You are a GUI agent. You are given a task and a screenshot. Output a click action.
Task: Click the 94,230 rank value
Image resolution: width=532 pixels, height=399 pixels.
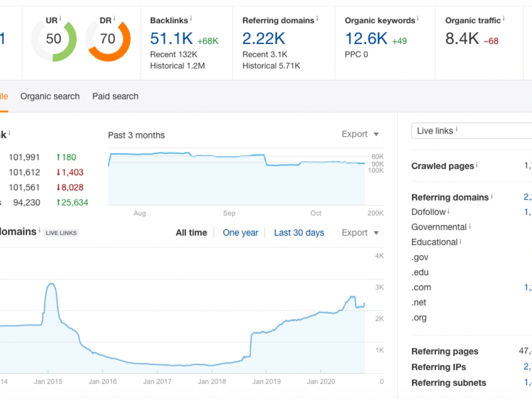click(x=27, y=203)
